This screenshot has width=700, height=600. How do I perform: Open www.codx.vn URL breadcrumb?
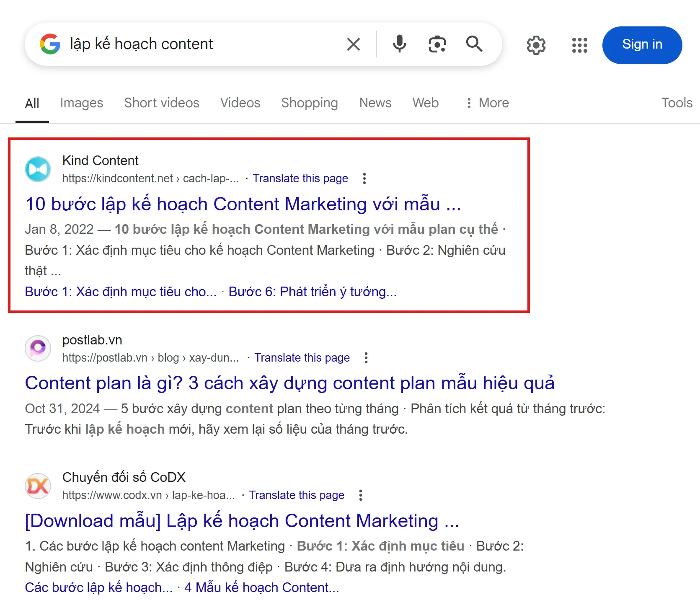point(149,495)
